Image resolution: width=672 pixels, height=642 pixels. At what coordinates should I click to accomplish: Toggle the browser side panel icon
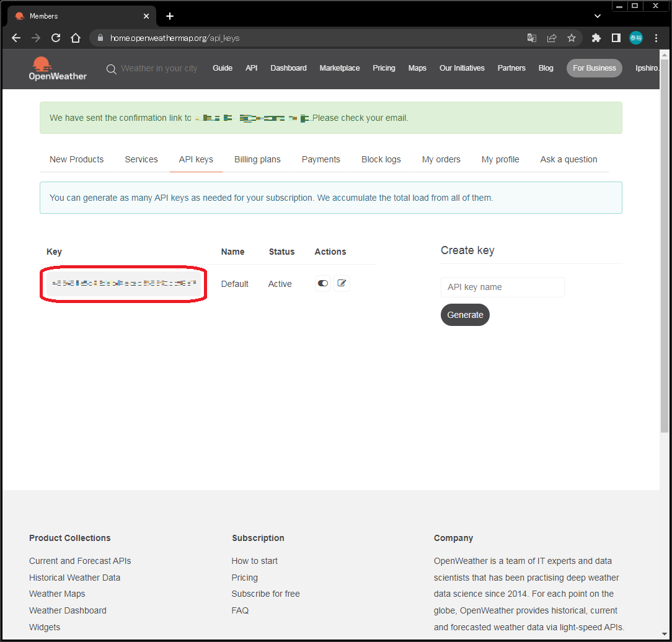pos(616,38)
